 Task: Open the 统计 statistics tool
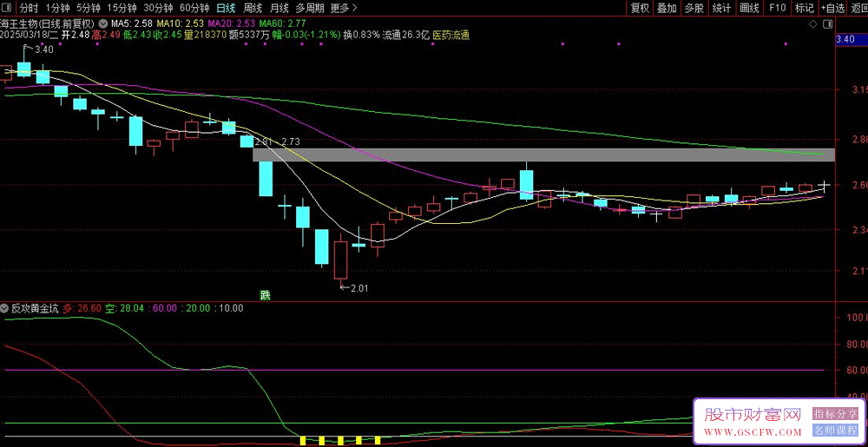point(721,8)
